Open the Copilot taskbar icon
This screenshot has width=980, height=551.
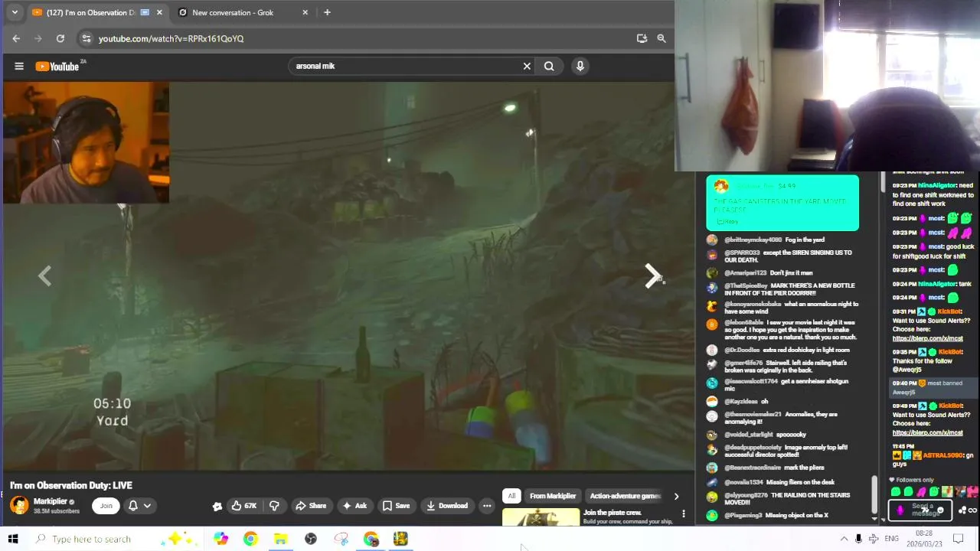click(x=220, y=540)
